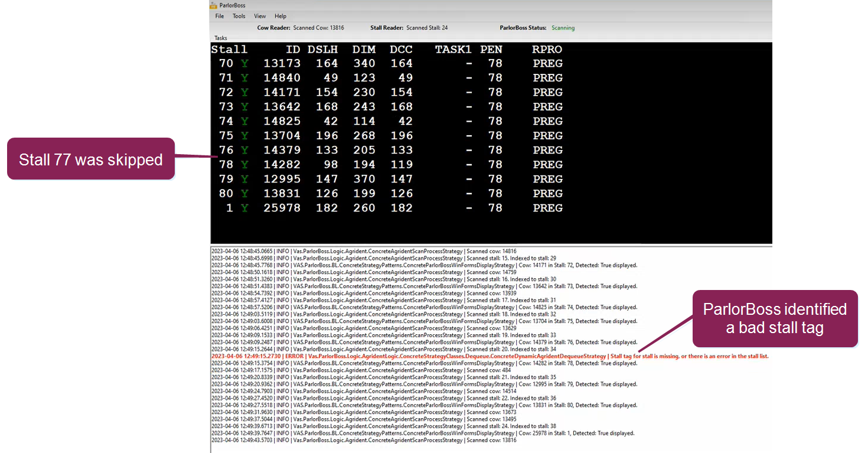Click log line 'Cow: 14282 in Stall: 78'
Viewport: 868px width, 453px height.
pos(424,363)
